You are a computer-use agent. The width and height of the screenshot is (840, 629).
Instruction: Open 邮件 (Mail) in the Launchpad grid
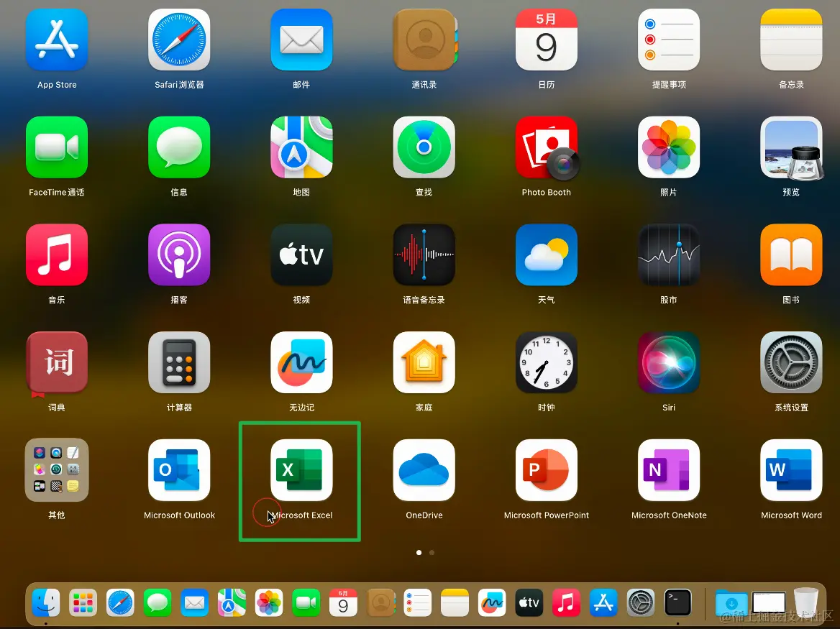pyautogui.click(x=301, y=40)
